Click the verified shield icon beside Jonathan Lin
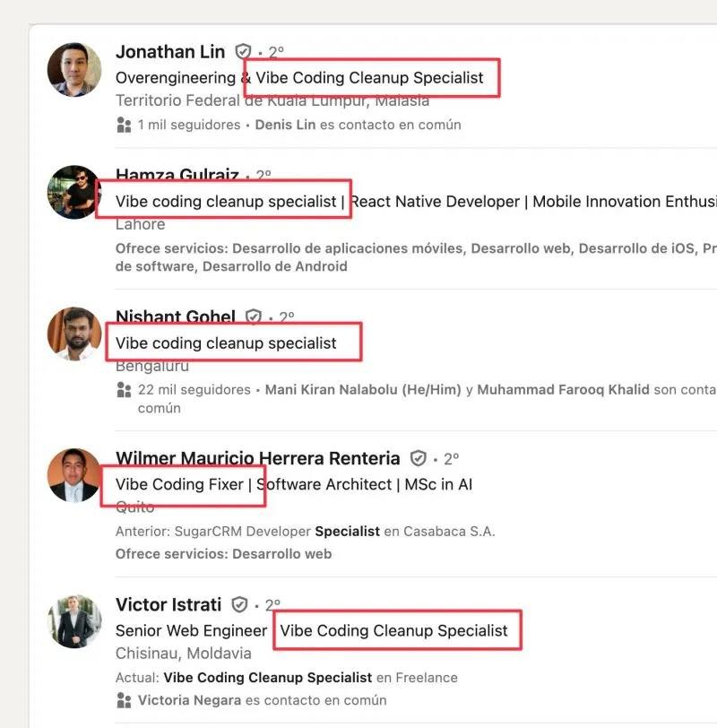Image resolution: width=717 pixels, height=728 pixels. click(x=243, y=51)
